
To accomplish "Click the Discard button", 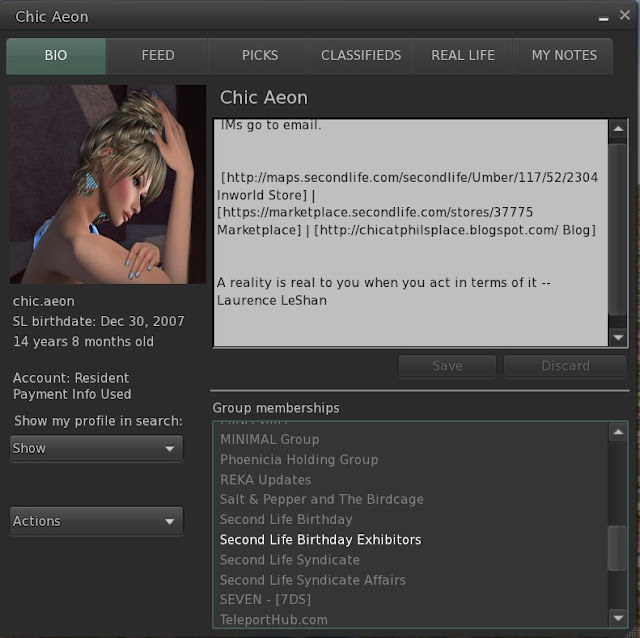I will pyautogui.click(x=565, y=366).
